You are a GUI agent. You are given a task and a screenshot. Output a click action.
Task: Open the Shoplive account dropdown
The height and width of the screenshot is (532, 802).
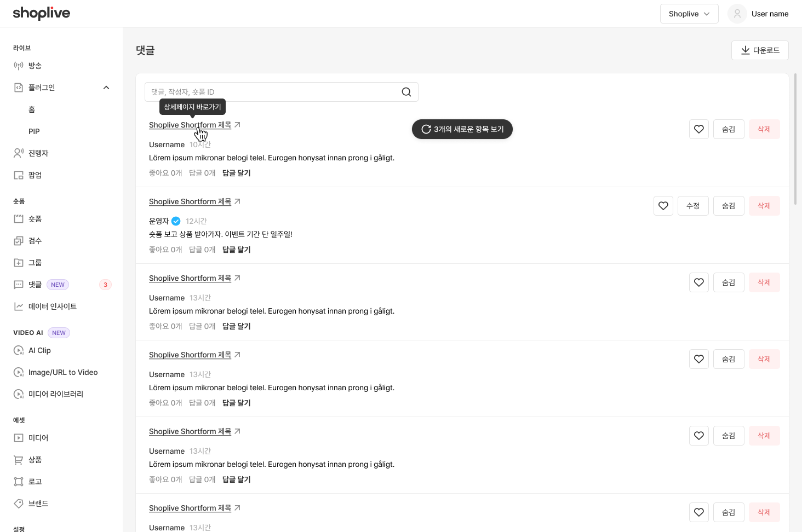(x=689, y=14)
